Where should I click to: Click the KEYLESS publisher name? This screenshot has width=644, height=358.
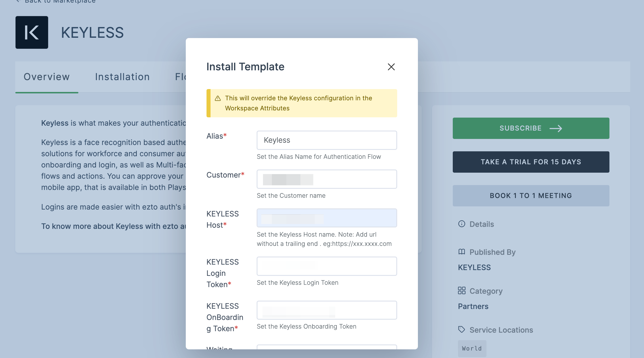474,267
